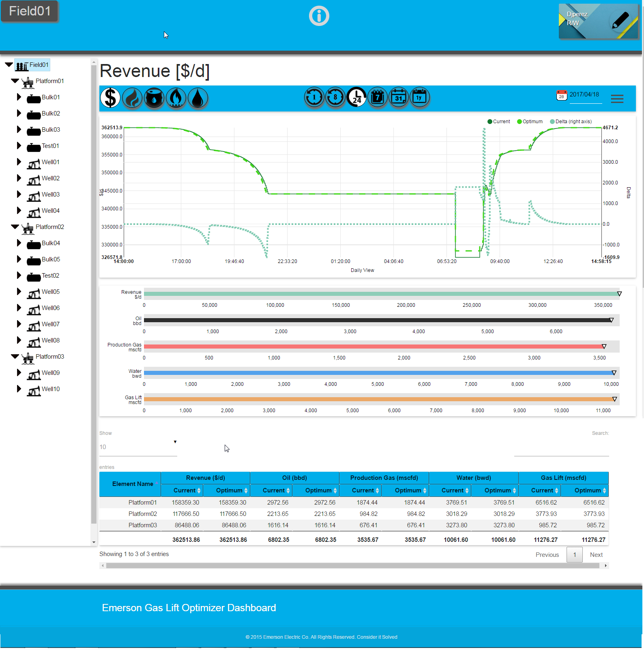Toggle the Optimum series in chart legend
This screenshot has height=659, width=644.
pyautogui.click(x=530, y=122)
